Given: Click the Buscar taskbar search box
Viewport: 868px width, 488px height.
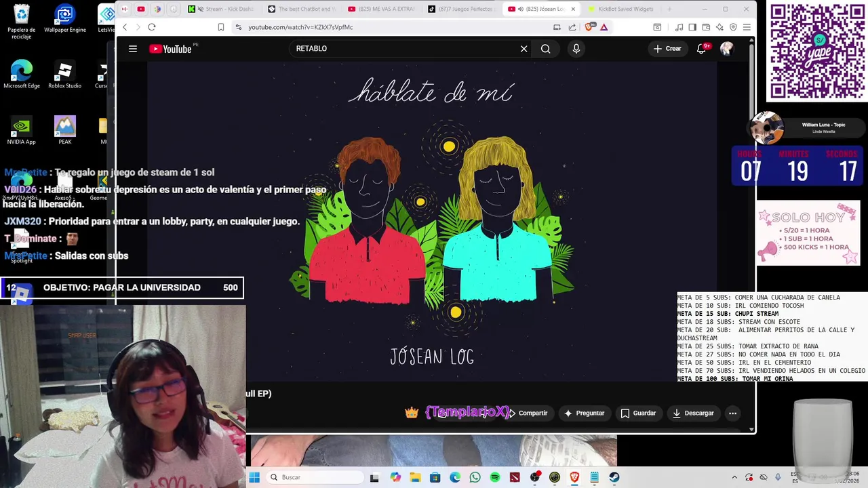Looking at the screenshot, I should click(315, 477).
